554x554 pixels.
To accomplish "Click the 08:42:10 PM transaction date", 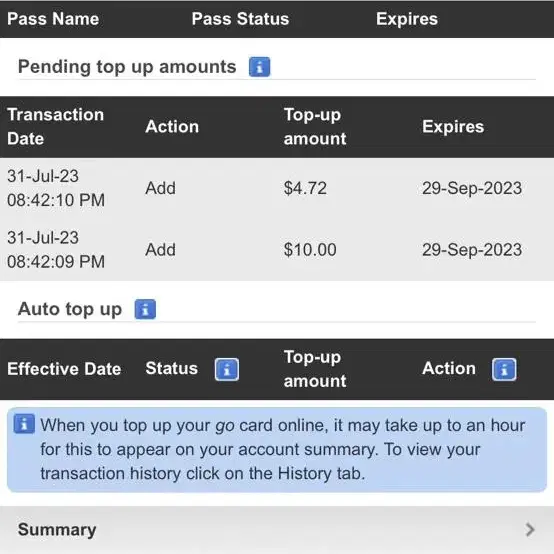I will [56, 188].
